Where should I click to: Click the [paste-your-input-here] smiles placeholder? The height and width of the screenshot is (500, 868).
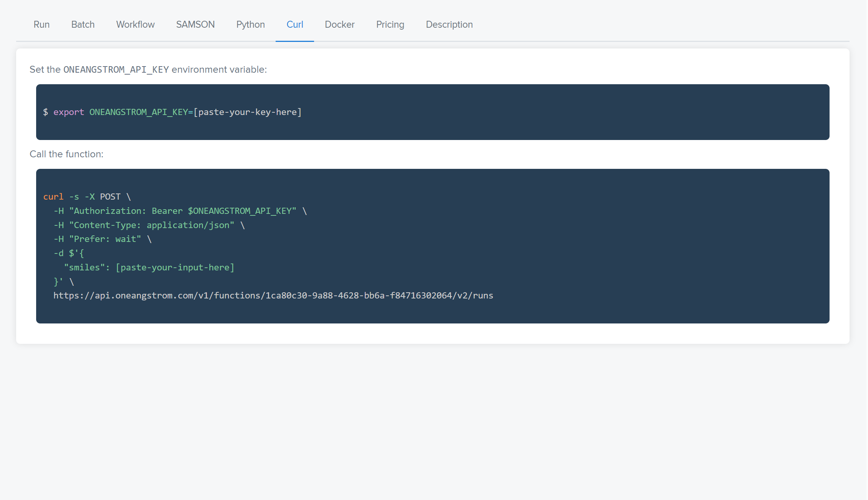[175, 268]
